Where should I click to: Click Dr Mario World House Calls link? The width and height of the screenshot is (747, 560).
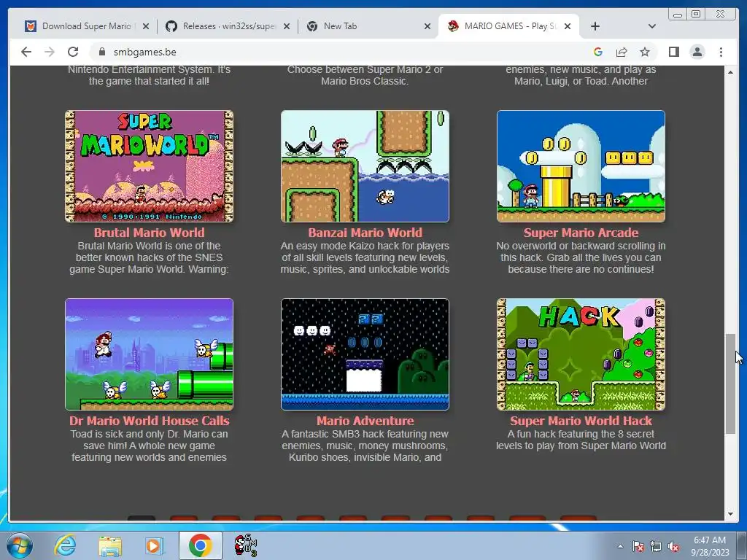(x=149, y=421)
